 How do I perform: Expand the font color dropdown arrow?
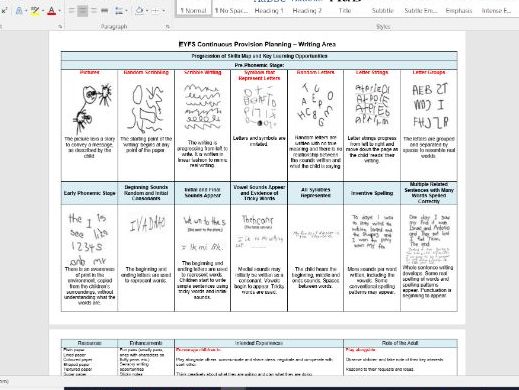coord(59,11)
